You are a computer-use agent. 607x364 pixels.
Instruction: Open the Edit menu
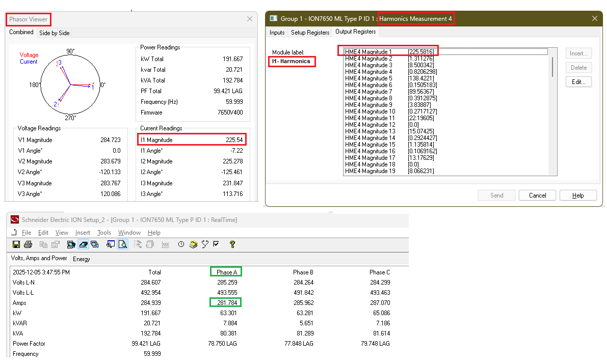click(43, 233)
